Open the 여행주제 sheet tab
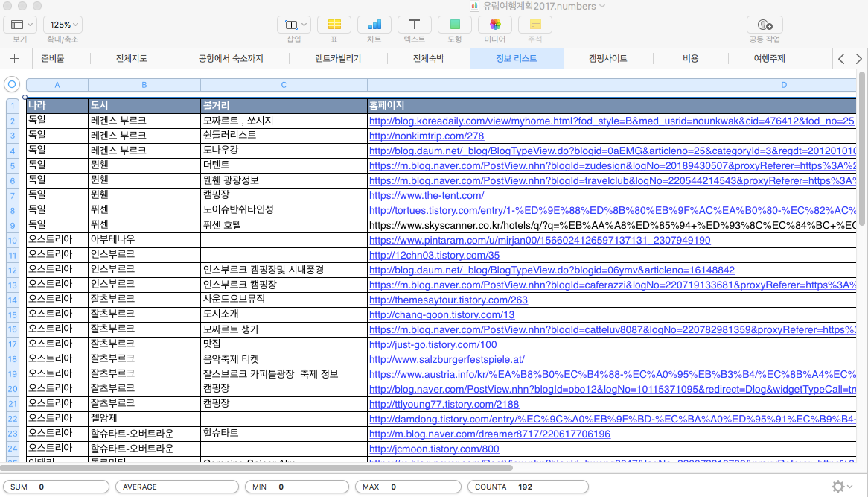 [770, 58]
